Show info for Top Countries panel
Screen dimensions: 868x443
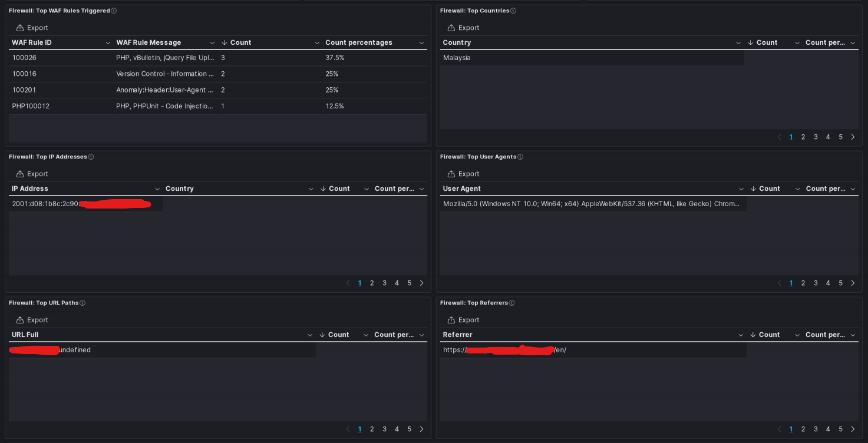pyautogui.click(x=513, y=11)
